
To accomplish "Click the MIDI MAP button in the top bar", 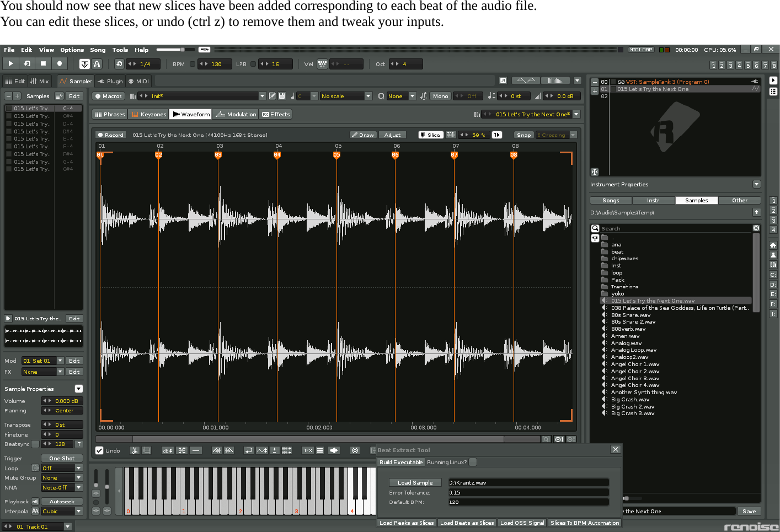I will tap(640, 50).
